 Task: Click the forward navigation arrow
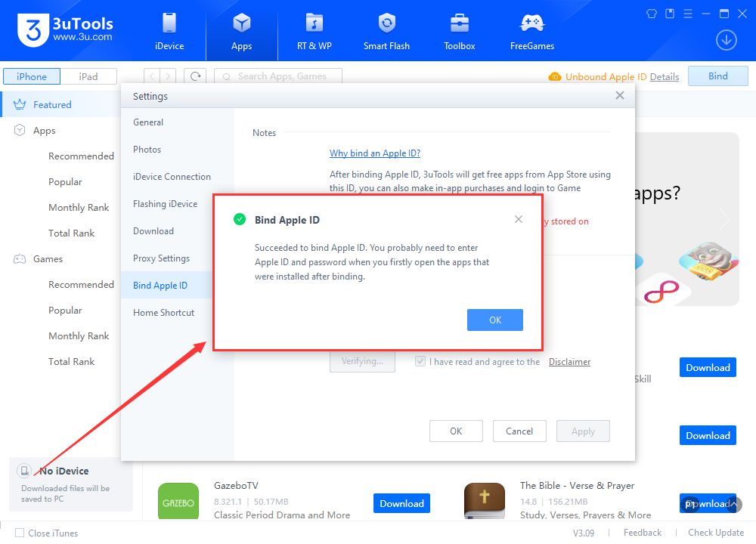tap(168, 76)
